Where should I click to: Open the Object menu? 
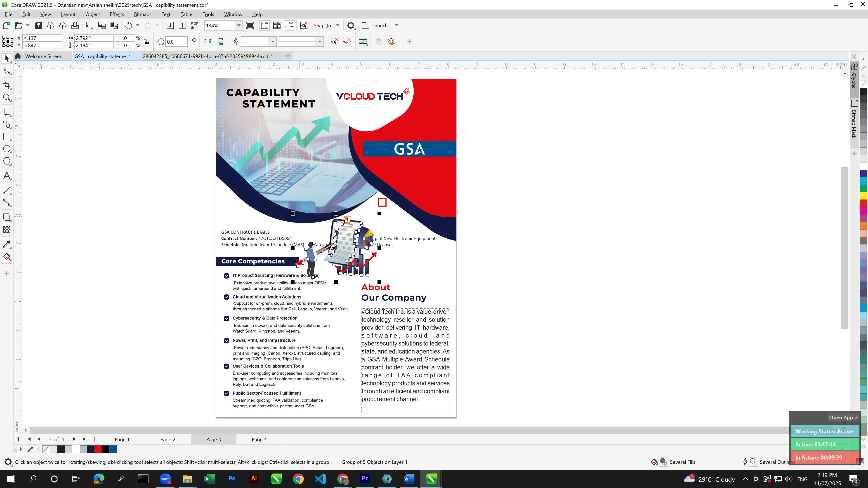[92, 14]
